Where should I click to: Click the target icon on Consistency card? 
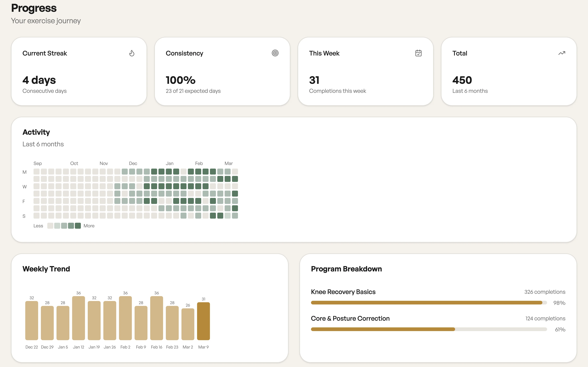[275, 53]
